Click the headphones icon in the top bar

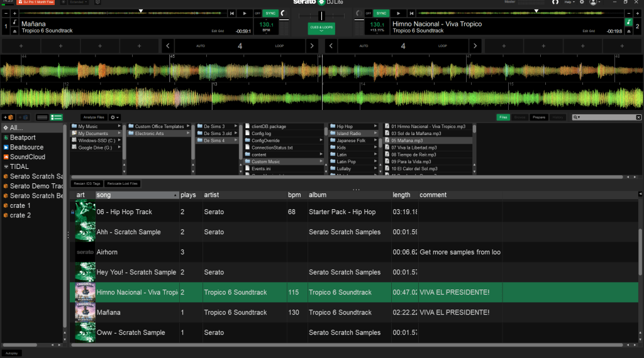[555, 3]
